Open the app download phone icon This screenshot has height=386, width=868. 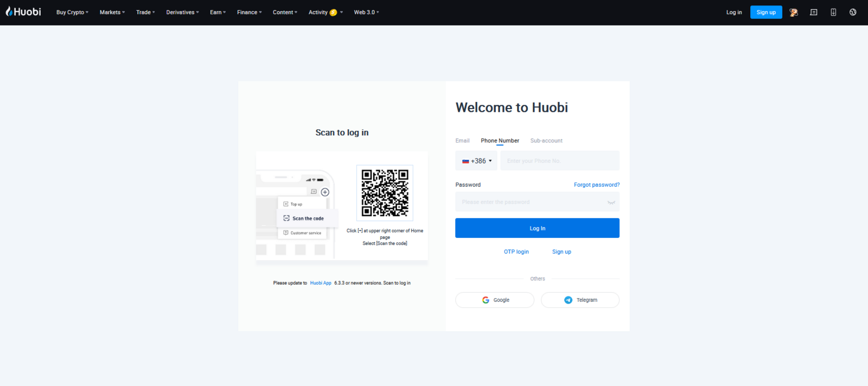833,12
